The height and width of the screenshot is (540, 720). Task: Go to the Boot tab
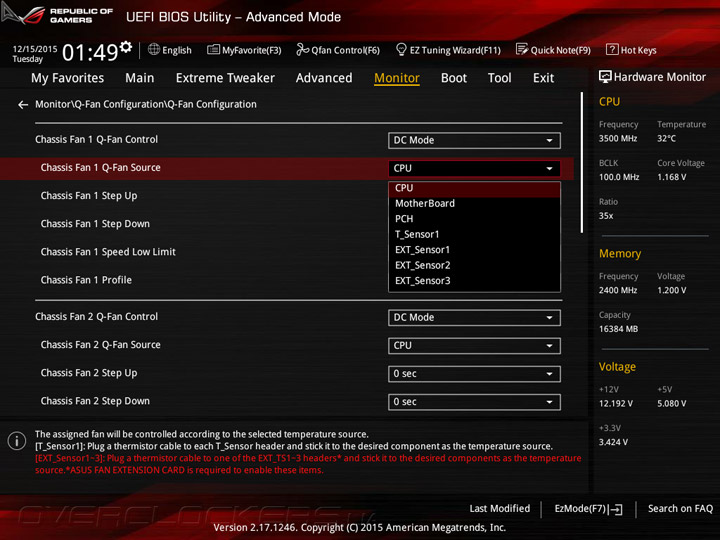454,78
